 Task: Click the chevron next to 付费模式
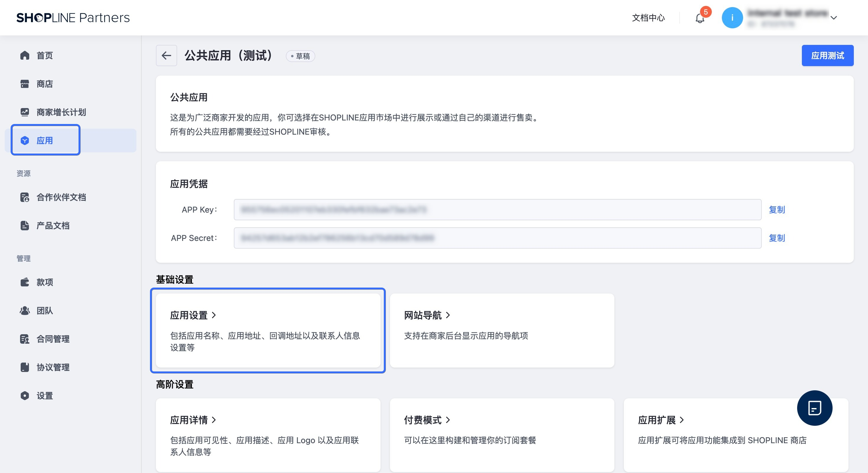[448, 420]
